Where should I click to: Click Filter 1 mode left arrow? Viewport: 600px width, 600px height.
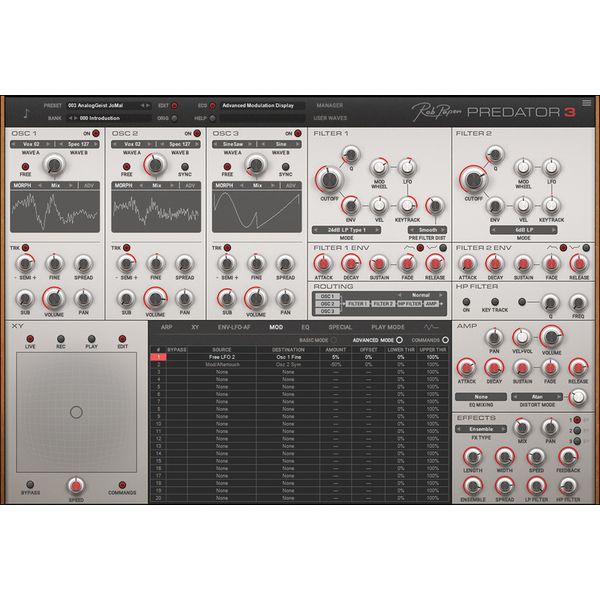point(316,230)
